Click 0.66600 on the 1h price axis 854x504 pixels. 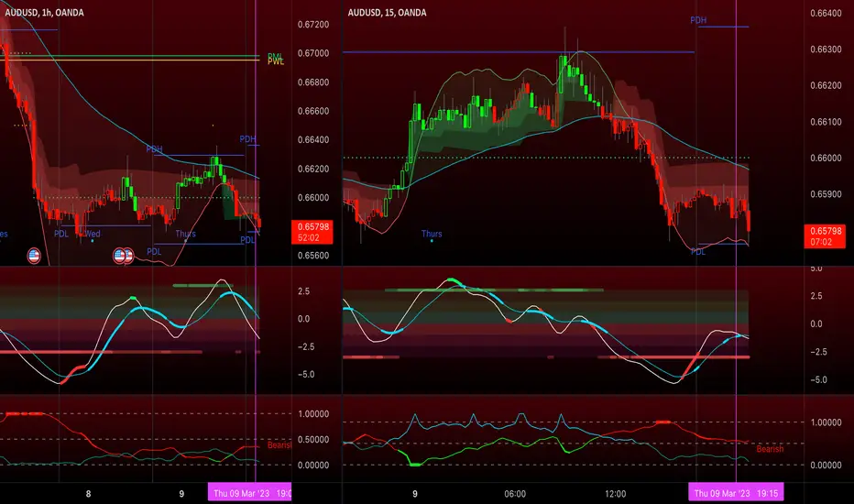click(313, 111)
